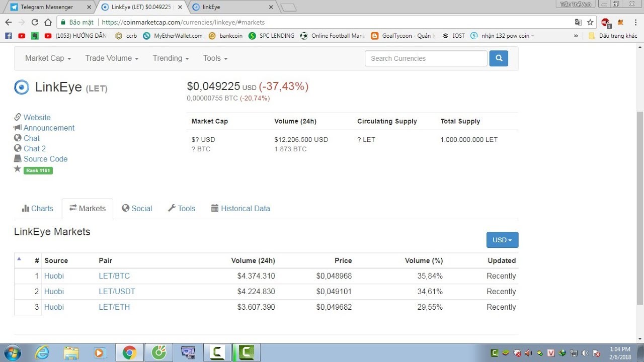Expand the Trade Volume dropdown menu
The height and width of the screenshot is (362, 644).
pyautogui.click(x=112, y=58)
